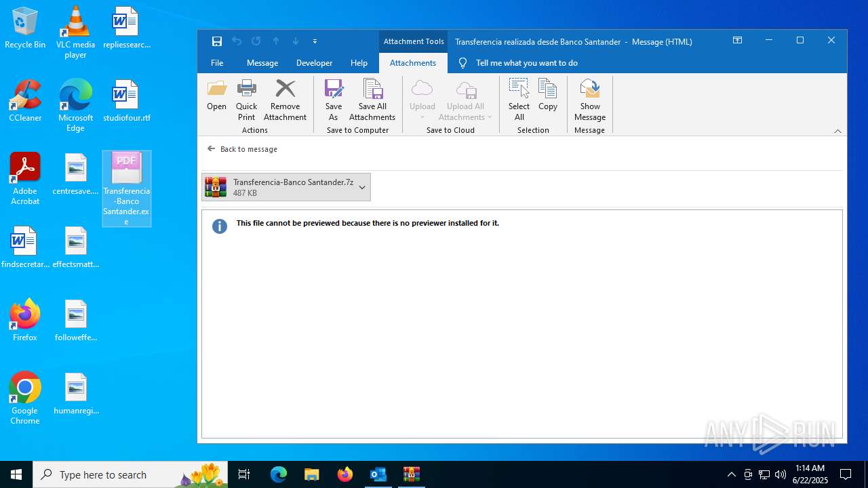Select the effectsmatt image file
Screen dimensions: 868x488
click(75, 248)
